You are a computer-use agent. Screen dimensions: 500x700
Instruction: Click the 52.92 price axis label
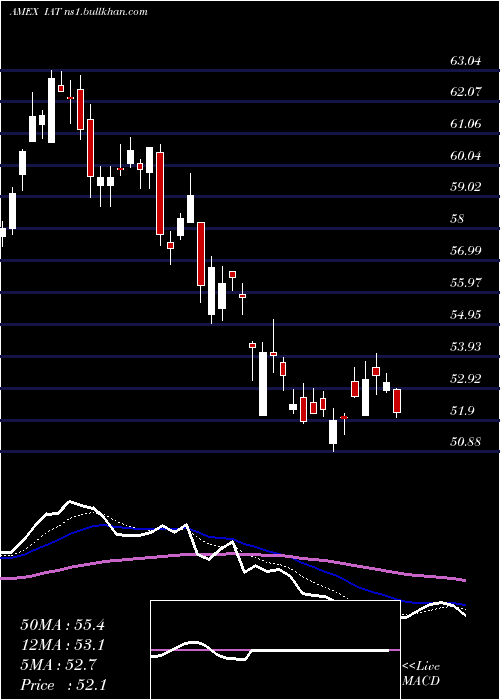(466, 379)
